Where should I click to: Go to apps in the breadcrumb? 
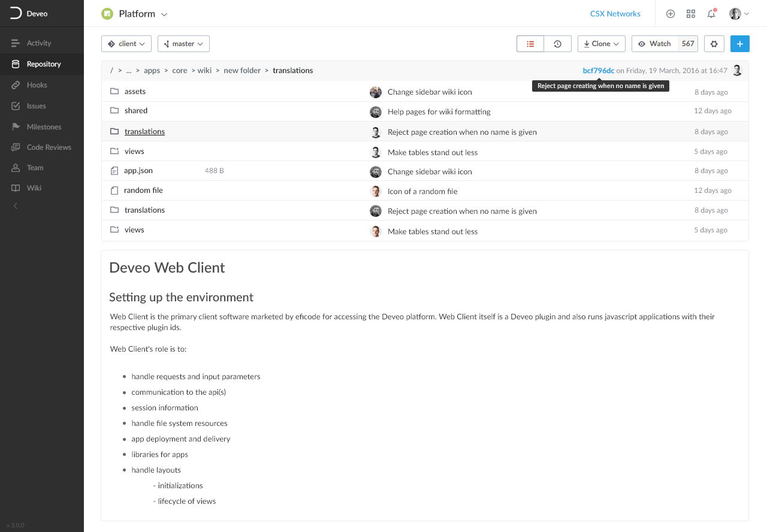point(152,71)
